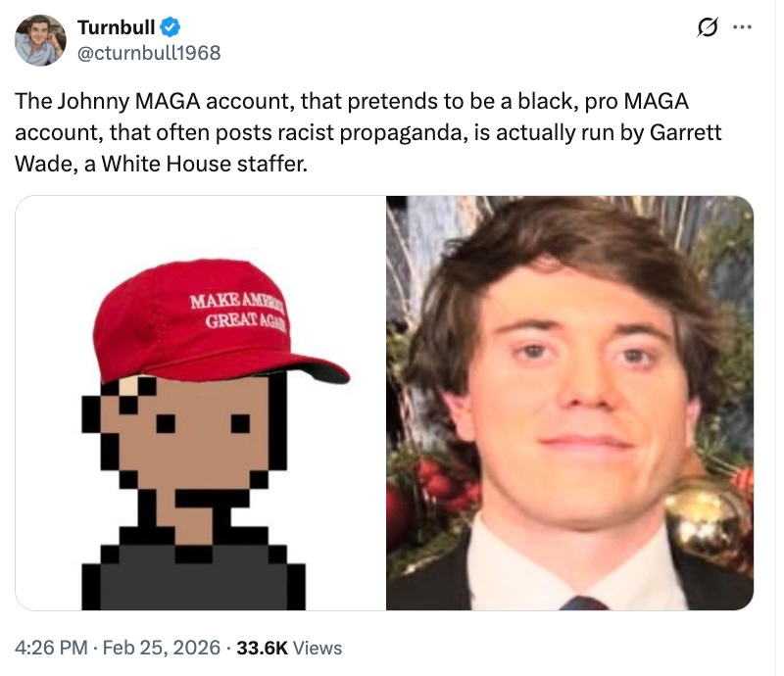Click the Feb 25, 2026 date
Viewport: 784px width, 676px height.
162,648
